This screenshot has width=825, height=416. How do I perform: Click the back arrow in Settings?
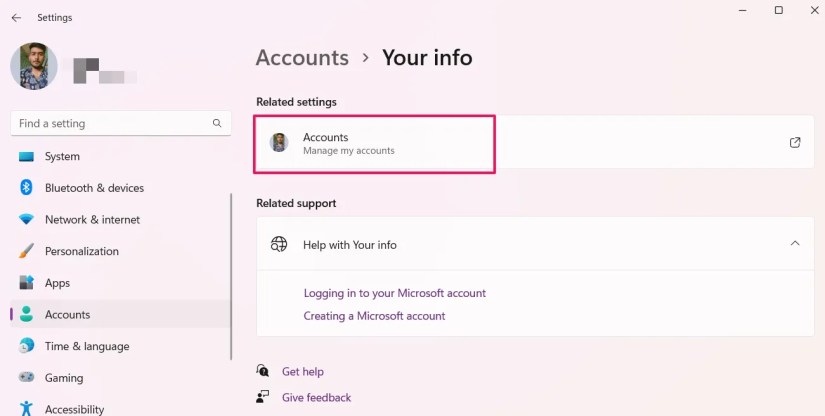pos(16,17)
